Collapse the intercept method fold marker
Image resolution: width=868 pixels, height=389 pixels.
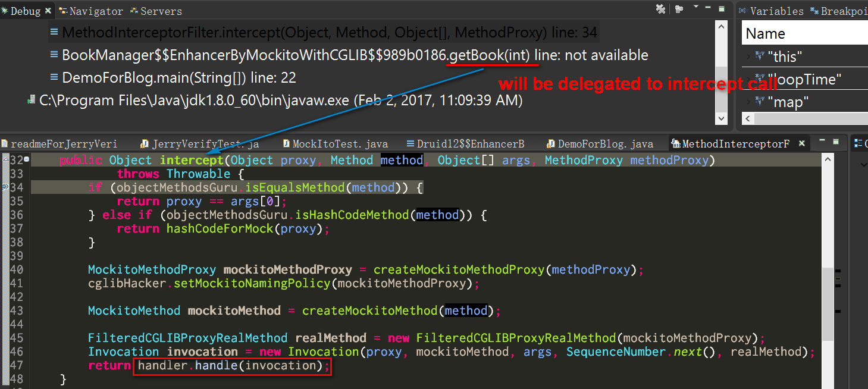pyautogui.click(x=26, y=160)
